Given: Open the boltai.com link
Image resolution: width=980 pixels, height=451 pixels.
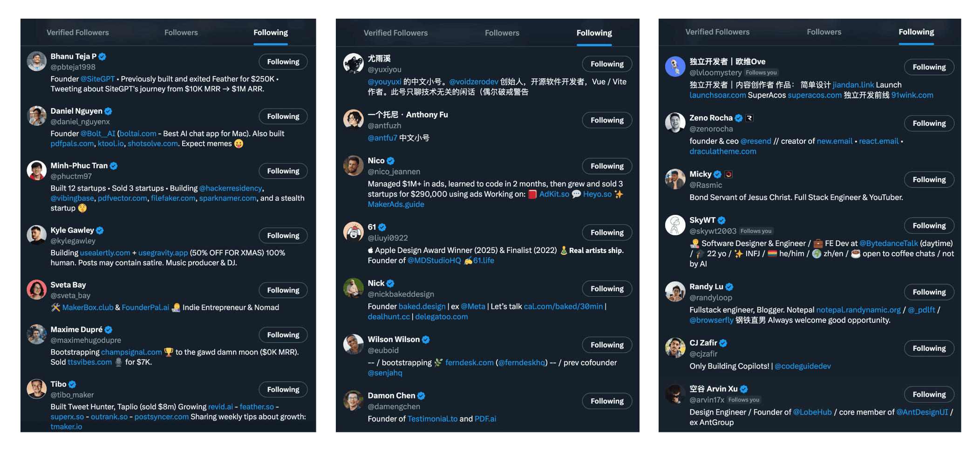Looking at the screenshot, I should pos(138,134).
